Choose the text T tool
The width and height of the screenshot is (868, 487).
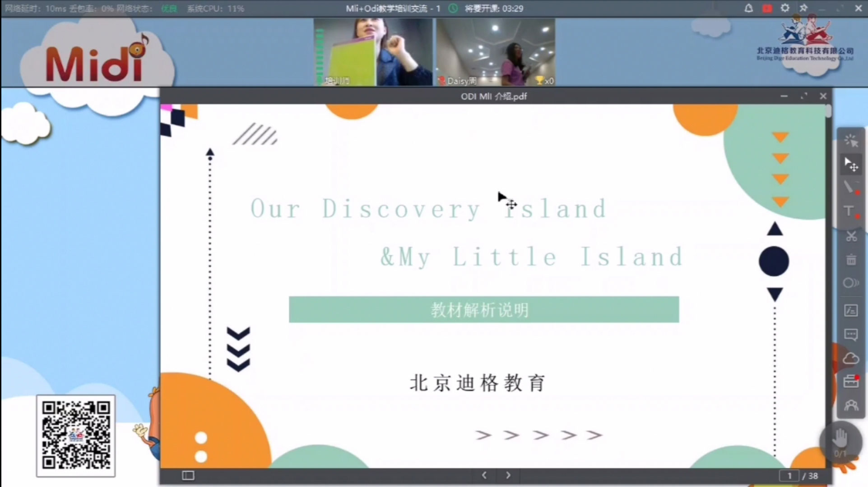(x=851, y=211)
